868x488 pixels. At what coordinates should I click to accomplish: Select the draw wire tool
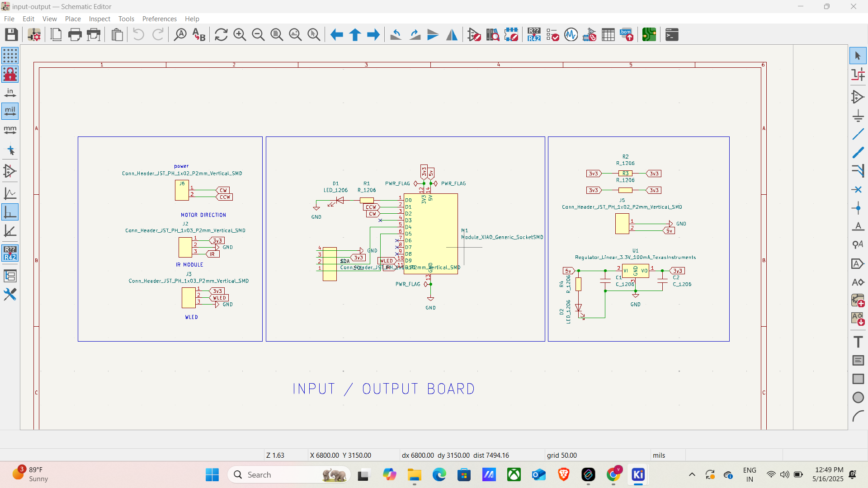858,134
